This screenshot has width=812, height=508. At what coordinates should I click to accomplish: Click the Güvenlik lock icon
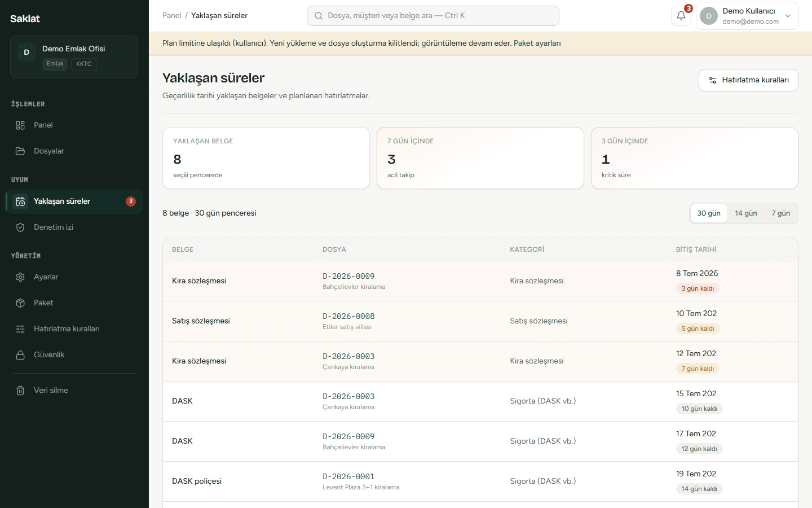(20, 355)
